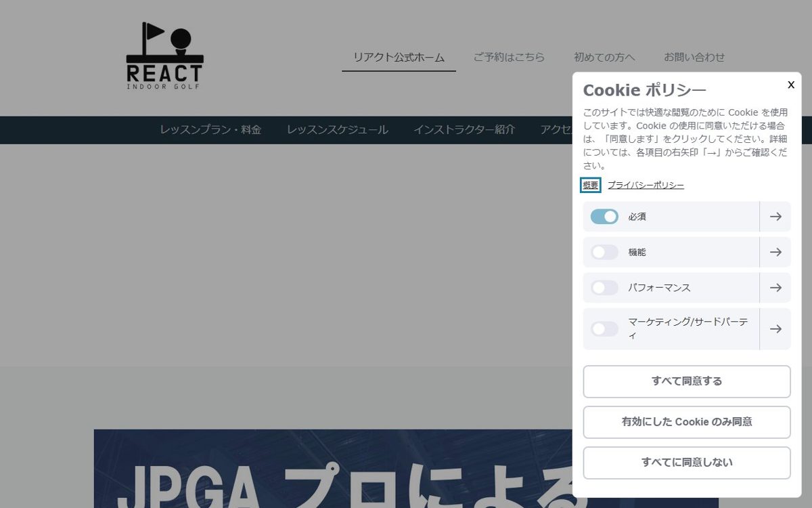Click the REACT Indoor Golf logo
Screen dimensions: 812x508
tap(164, 56)
